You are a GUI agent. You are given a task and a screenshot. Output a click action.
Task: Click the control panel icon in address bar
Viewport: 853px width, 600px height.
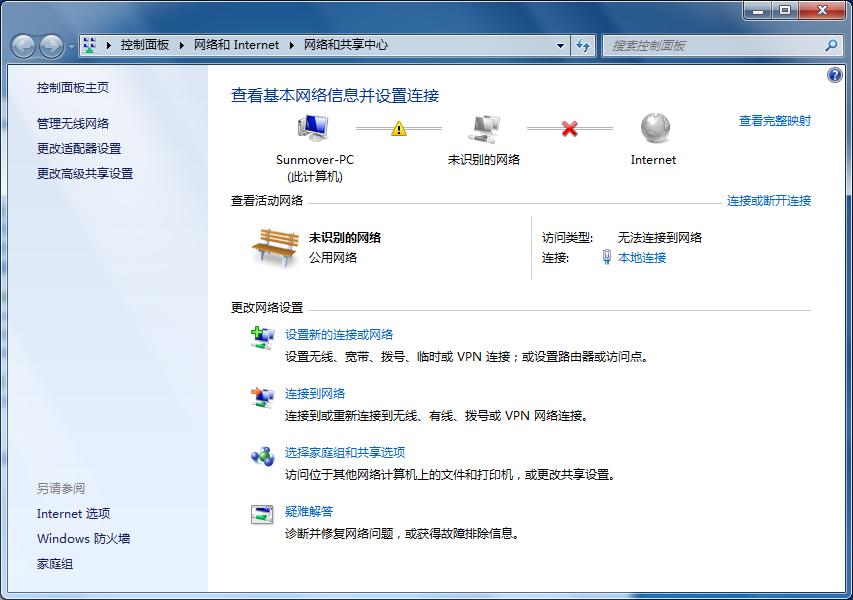[90, 45]
